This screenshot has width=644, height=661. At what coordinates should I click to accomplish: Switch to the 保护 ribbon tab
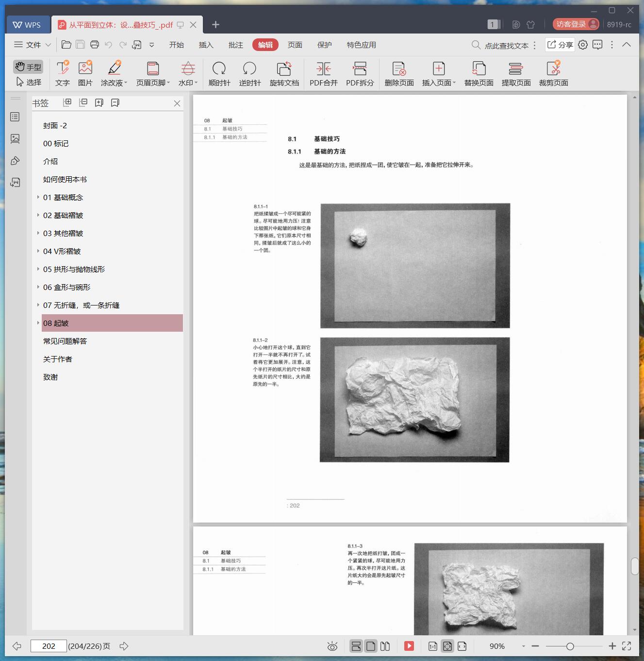click(325, 45)
